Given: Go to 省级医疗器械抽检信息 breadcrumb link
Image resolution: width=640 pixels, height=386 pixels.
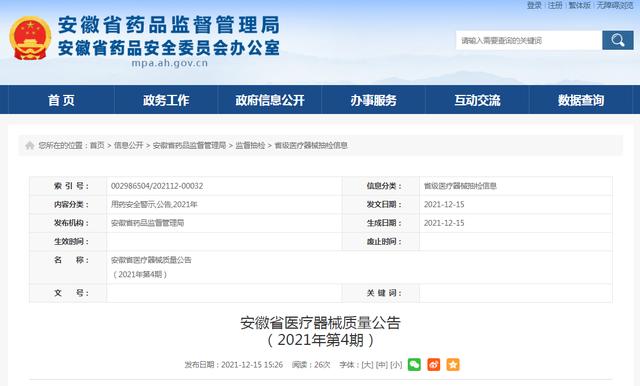Looking at the screenshot, I should pyautogui.click(x=311, y=145).
